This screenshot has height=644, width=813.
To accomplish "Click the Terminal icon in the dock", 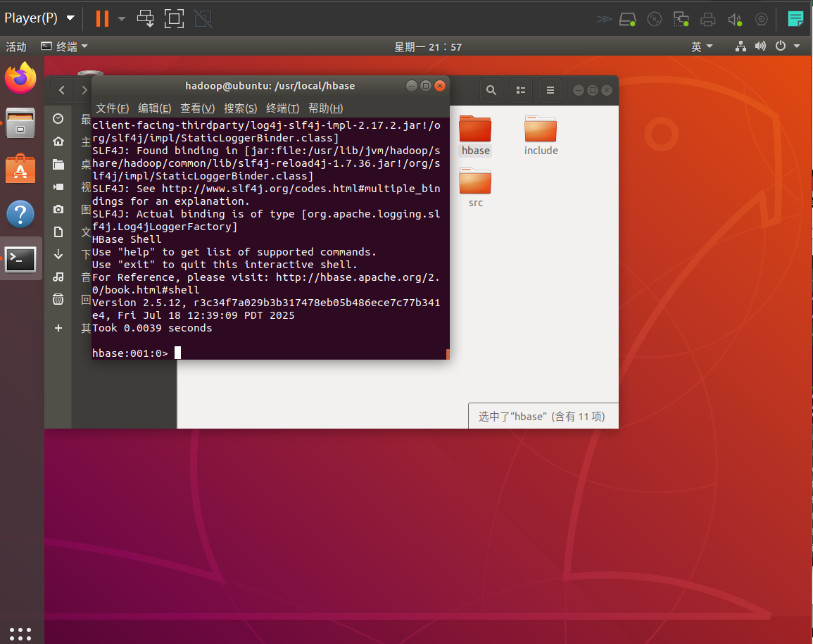I will 20,259.
